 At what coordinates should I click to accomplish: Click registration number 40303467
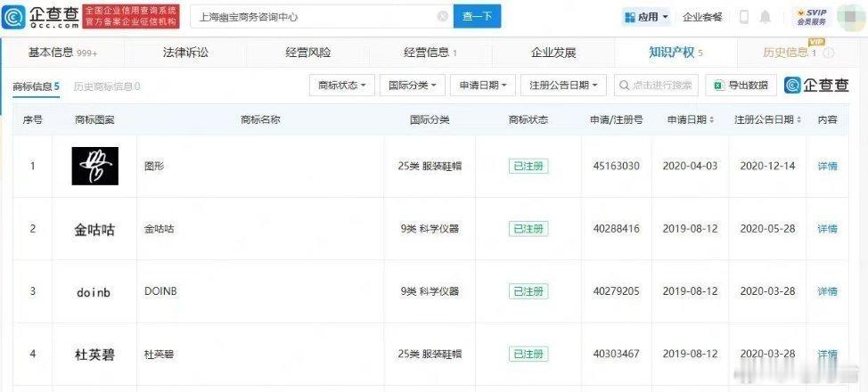coord(616,354)
